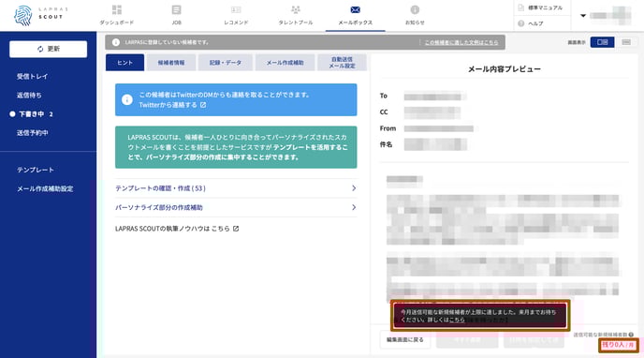Click the 残り0人/月 remaining count

pos(618,345)
